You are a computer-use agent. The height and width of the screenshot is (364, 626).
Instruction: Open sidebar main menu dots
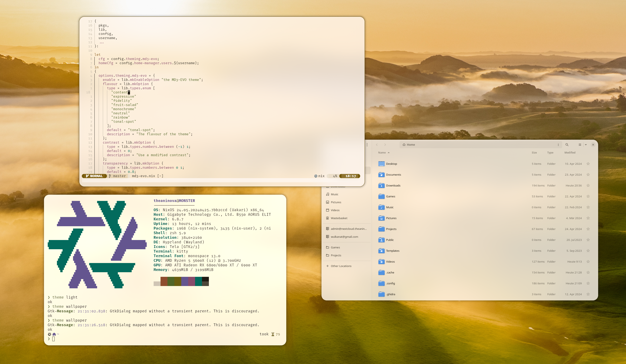367,145
